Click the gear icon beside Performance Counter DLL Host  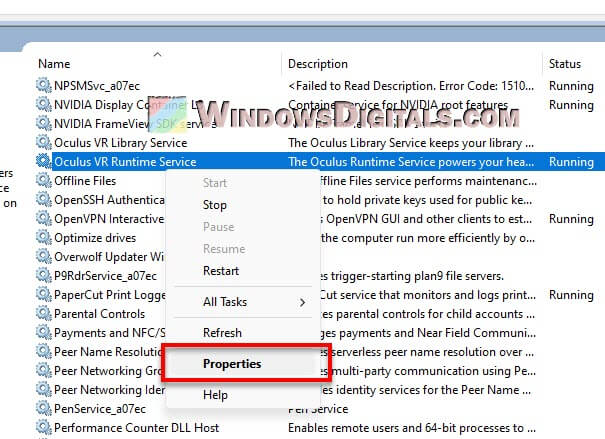[x=44, y=428]
